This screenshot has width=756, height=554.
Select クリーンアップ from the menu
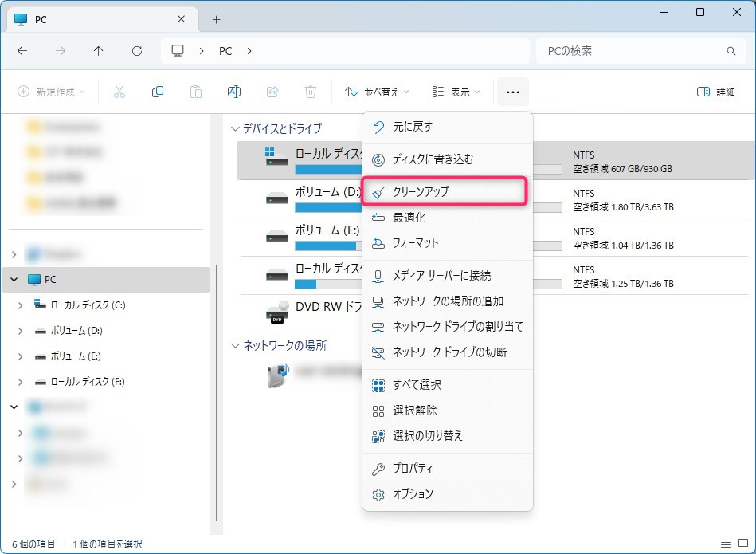click(421, 192)
